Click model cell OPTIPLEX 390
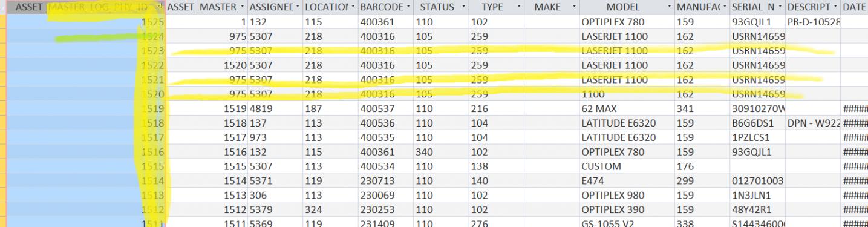The width and height of the screenshot is (868, 227). (x=627, y=209)
